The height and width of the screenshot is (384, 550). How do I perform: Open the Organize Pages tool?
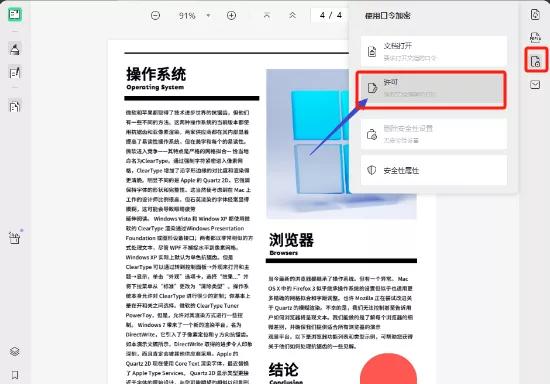pyautogui.click(x=15, y=106)
